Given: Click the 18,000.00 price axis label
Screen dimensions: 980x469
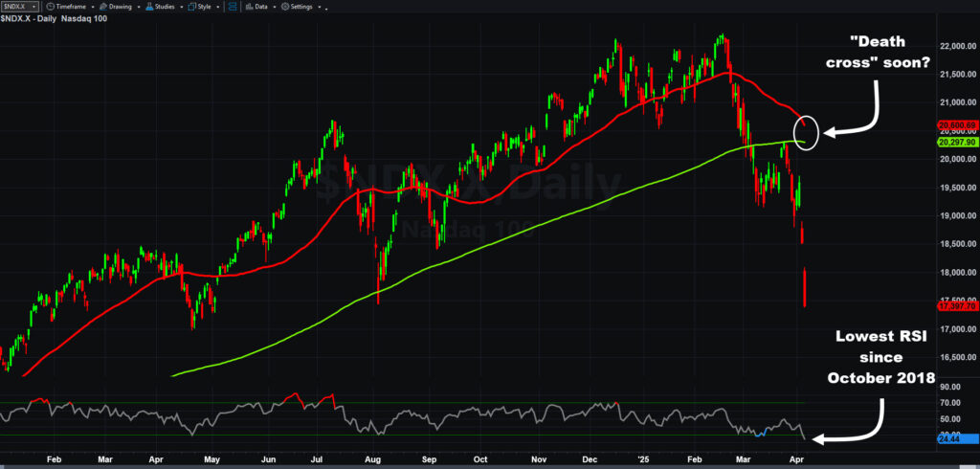Looking at the screenshot, I should 958,272.
